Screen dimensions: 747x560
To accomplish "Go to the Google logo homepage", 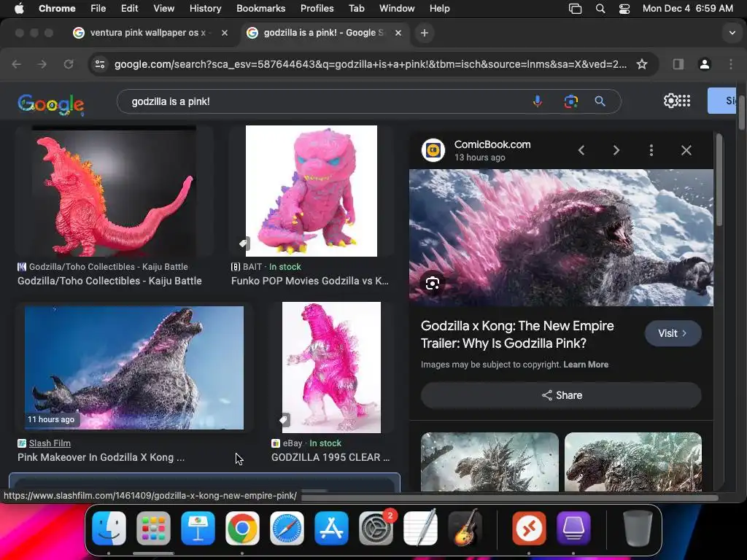I will point(50,104).
